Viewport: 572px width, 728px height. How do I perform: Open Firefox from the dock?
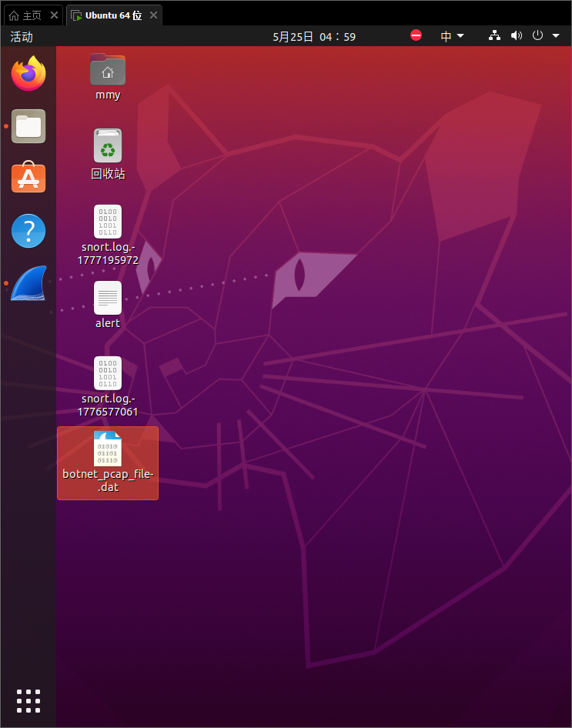(x=28, y=73)
